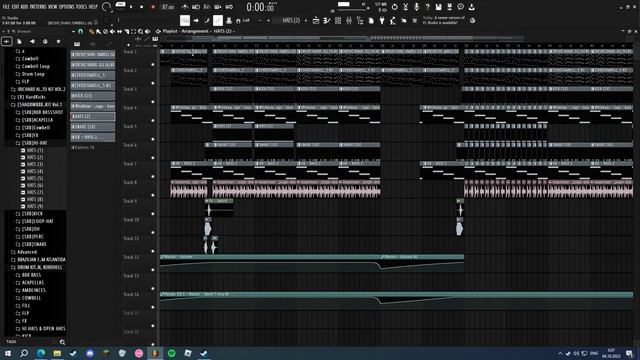Arm the red record button
The image size is (640, 360).
[153, 7]
